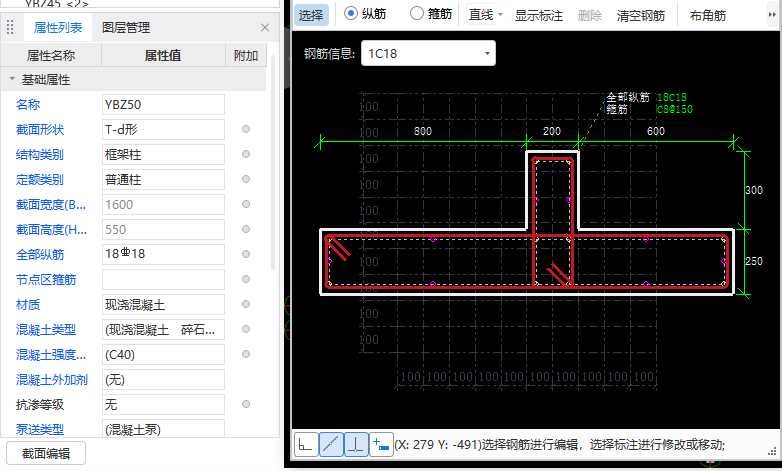Grab the property panel drag handle dots
Image resolution: width=782 pixels, height=471 pixels.
(x=10, y=27)
